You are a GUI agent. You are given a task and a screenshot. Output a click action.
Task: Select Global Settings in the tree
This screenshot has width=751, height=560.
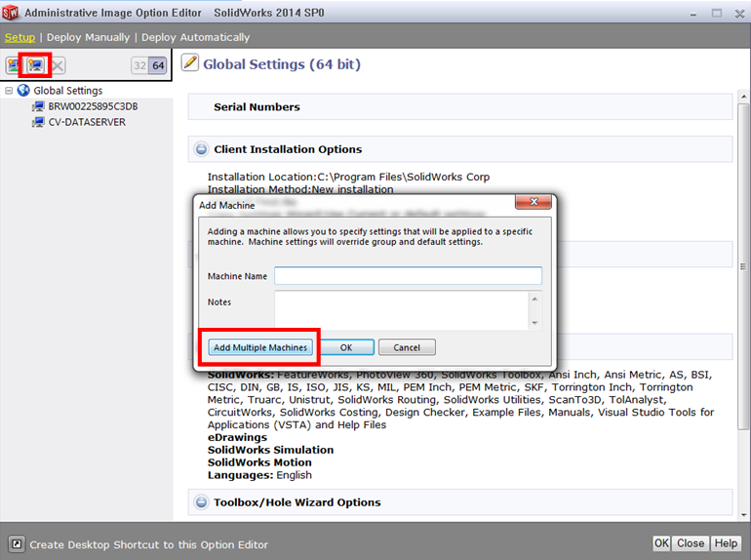point(68,91)
